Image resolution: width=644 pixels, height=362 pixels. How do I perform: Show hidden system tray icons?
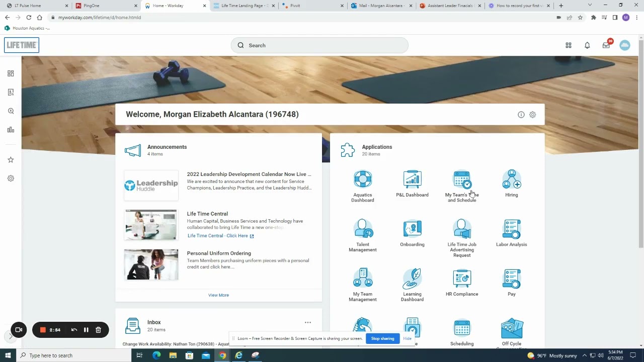coord(585,355)
